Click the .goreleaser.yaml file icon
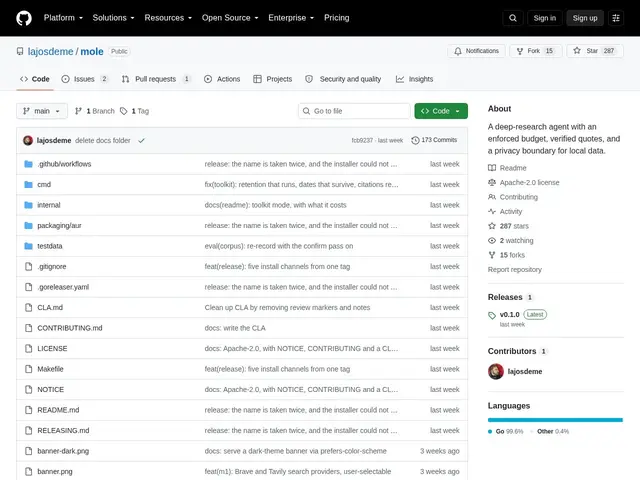The width and height of the screenshot is (640, 480). point(28,287)
